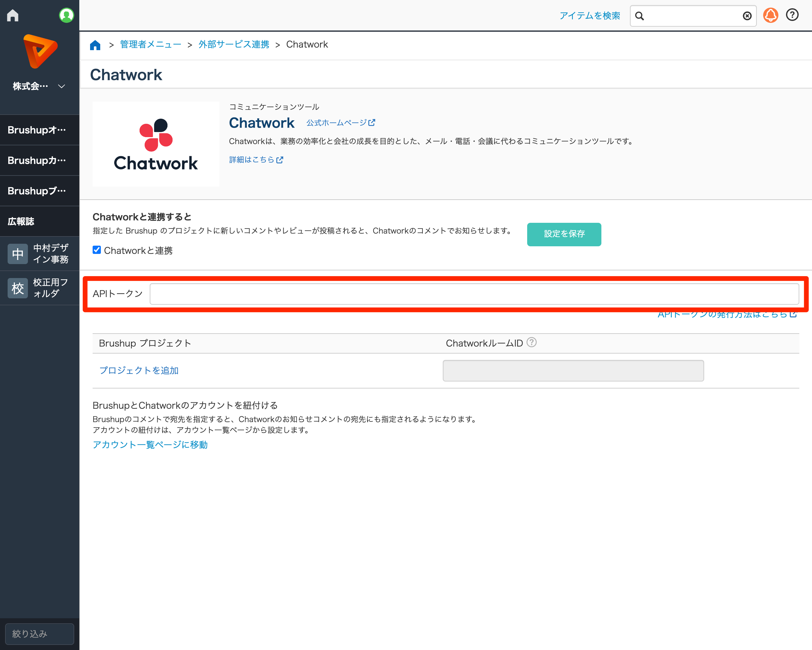812x650 pixels.
Task: Open APIトークンの発行方法はこちら link
Action: (727, 315)
